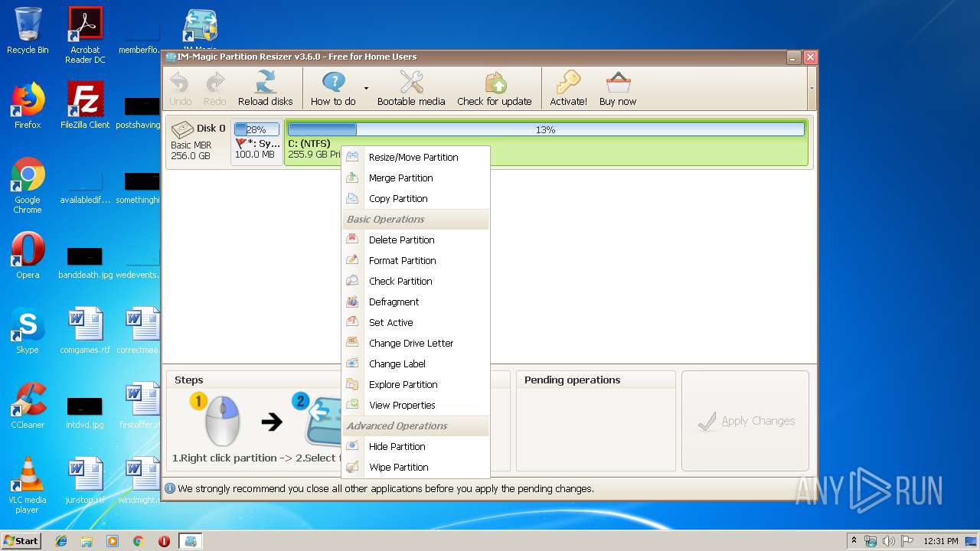Select Format Partition option
Screen dimensions: 980x551
415,260
